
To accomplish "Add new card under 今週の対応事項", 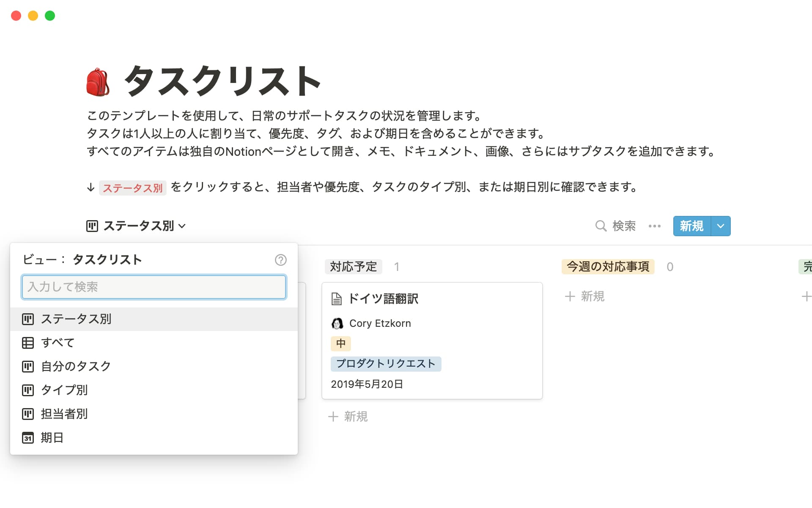I will pos(584,296).
